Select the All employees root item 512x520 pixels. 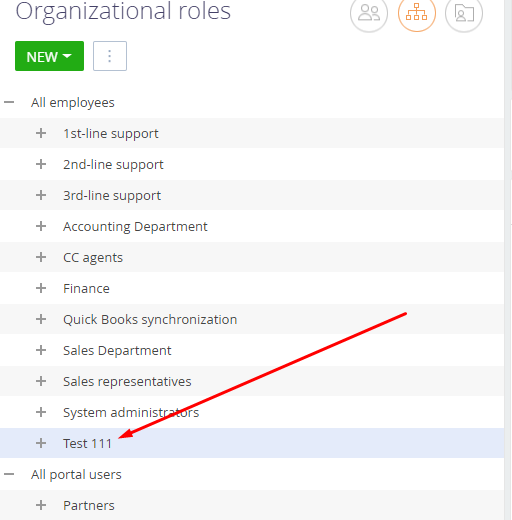click(x=73, y=103)
